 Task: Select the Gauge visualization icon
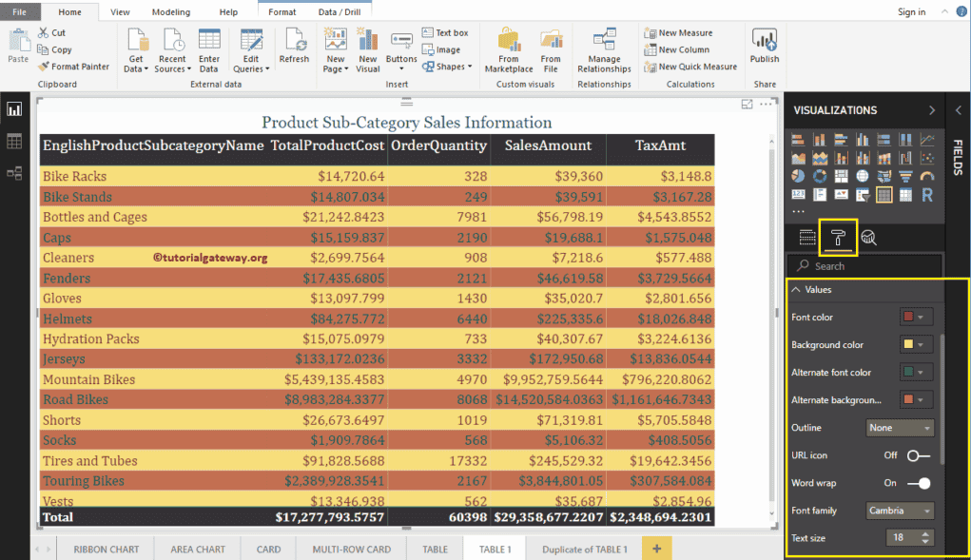pos(926,174)
